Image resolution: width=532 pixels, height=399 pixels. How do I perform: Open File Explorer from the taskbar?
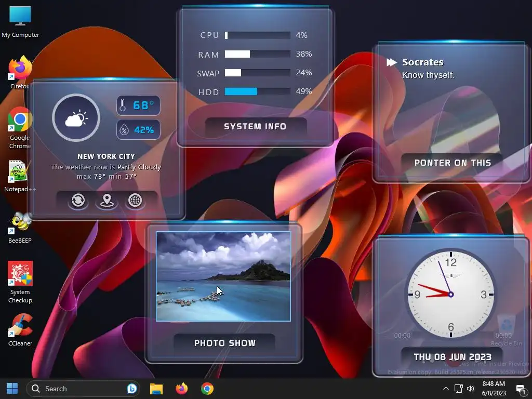(156, 389)
